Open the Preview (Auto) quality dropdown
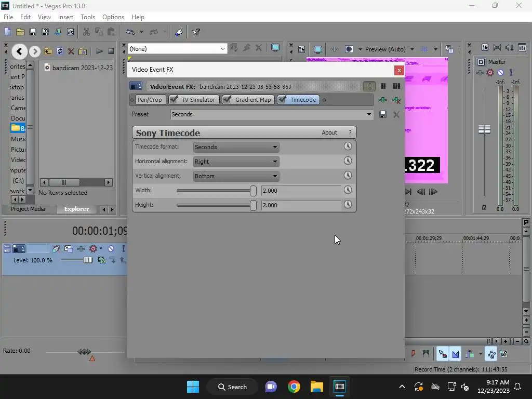532x399 pixels. pyautogui.click(x=412, y=49)
